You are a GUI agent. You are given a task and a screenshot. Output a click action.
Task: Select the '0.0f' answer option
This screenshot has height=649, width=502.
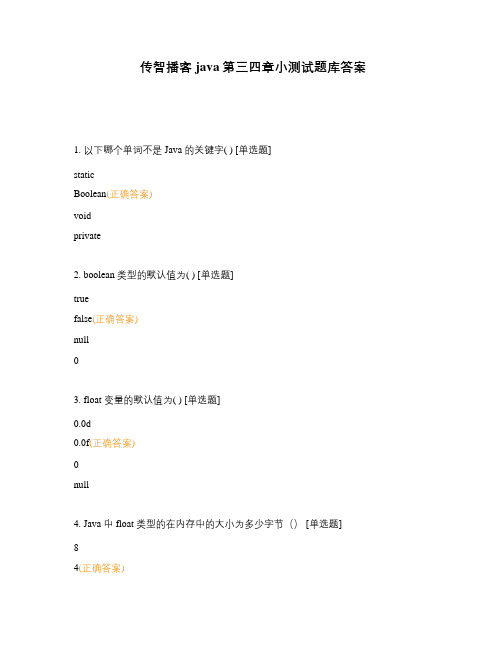tap(82, 443)
